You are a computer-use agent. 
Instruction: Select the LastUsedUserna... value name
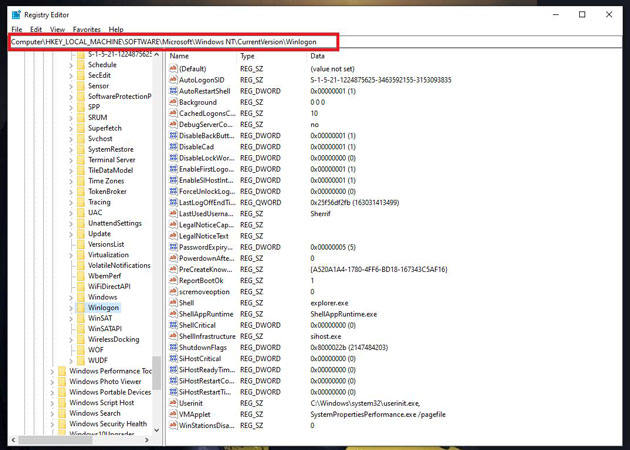(206, 214)
